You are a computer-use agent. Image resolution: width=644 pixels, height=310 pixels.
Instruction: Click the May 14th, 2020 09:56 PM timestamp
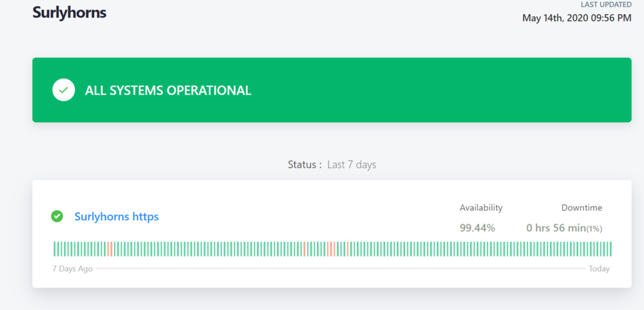[576, 18]
